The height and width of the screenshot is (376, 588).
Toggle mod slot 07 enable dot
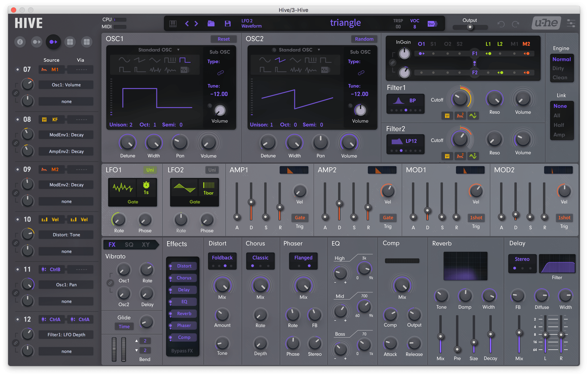click(18, 69)
